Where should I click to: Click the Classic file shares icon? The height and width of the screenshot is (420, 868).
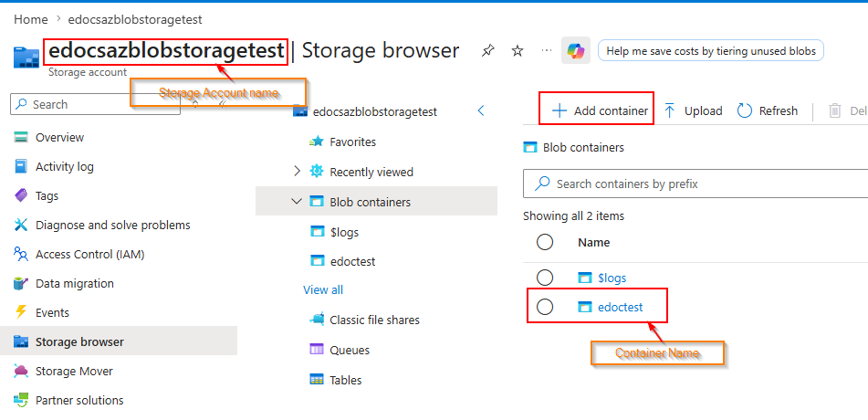click(317, 320)
